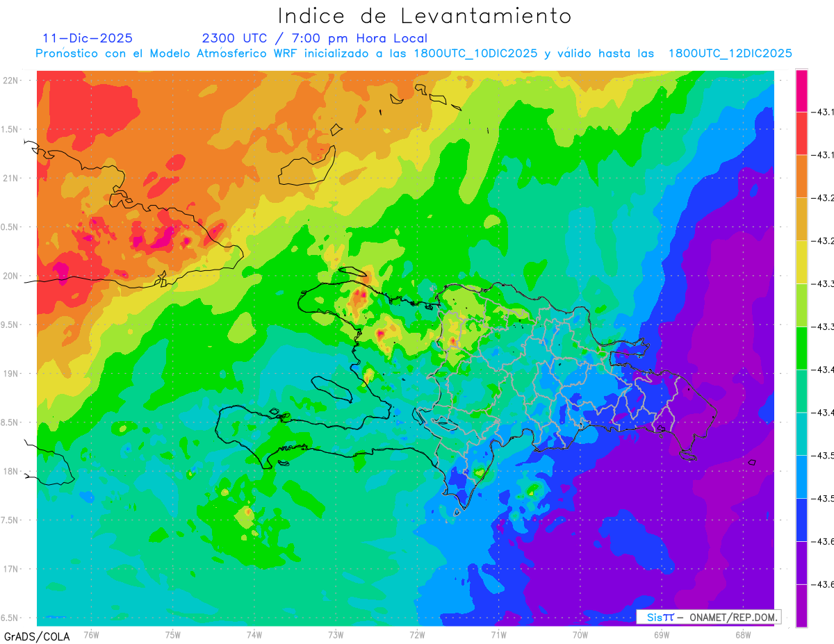This screenshot has height=644, width=834.
Task: Click the '75W' longitude label
Action: [173, 634]
